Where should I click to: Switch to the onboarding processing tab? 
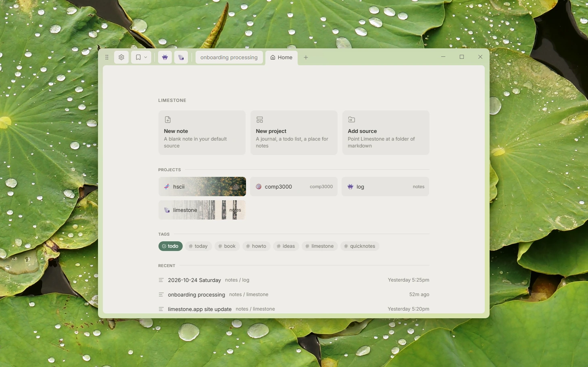229,57
